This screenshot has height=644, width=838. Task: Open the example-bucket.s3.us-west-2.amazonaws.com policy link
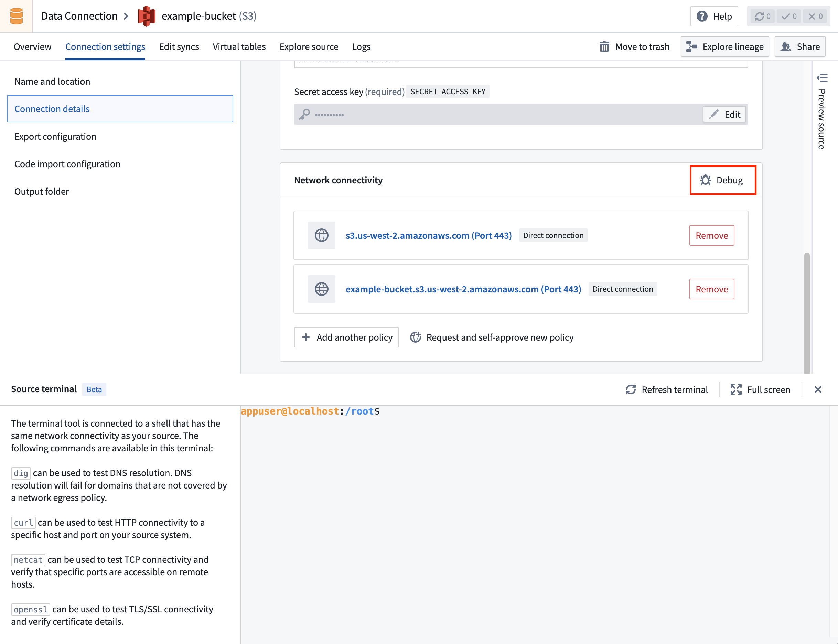click(463, 289)
